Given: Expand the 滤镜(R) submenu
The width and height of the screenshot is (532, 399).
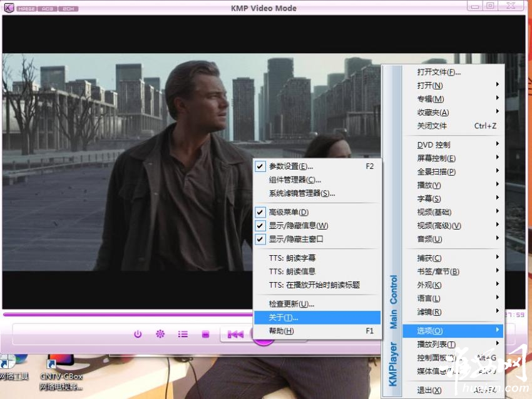Looking at the screenshot, I should (429, 311).
